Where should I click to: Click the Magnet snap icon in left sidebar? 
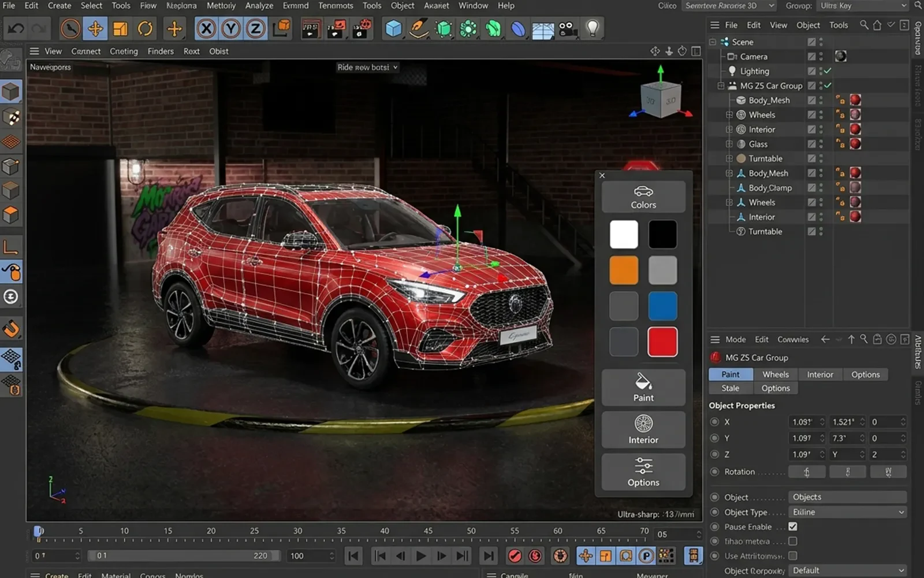11,329
